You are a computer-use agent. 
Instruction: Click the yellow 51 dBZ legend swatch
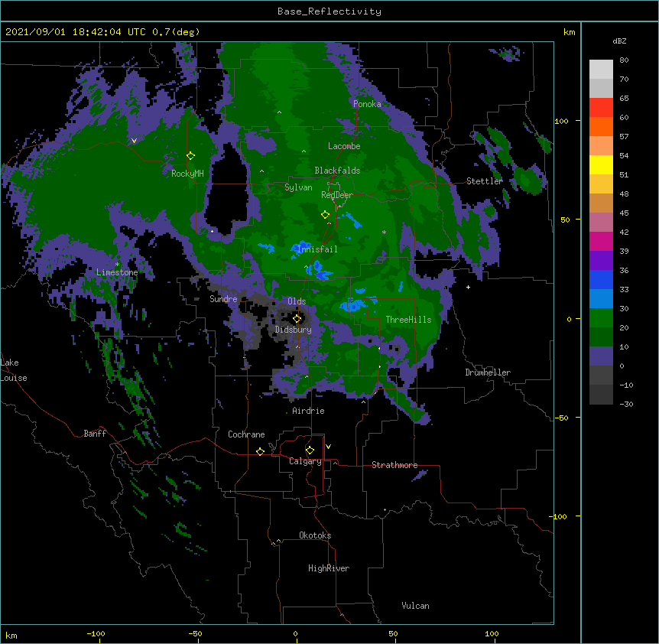pyautogui.click(x=601, y=164)
